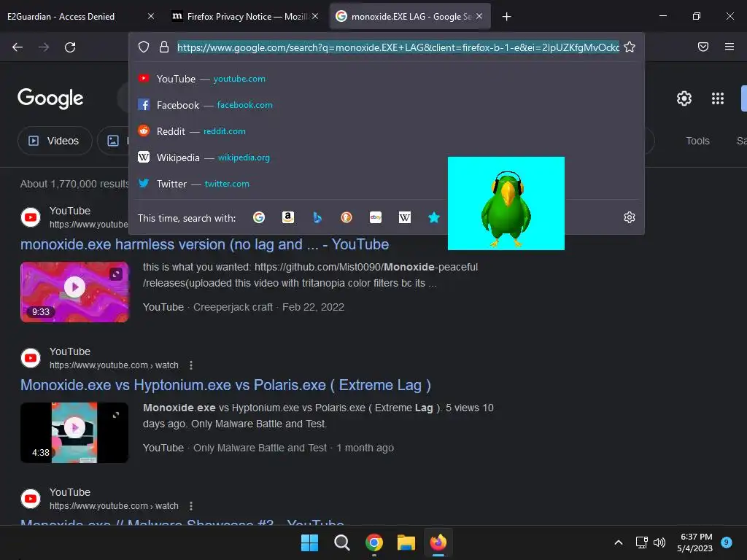747x560 pixels.
Task: Open search settings gear in URL dropdown
Action: pos(630,217)
